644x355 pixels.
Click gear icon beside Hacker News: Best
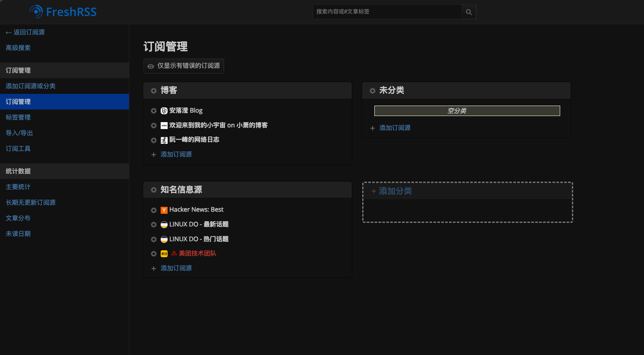(154, 210)
